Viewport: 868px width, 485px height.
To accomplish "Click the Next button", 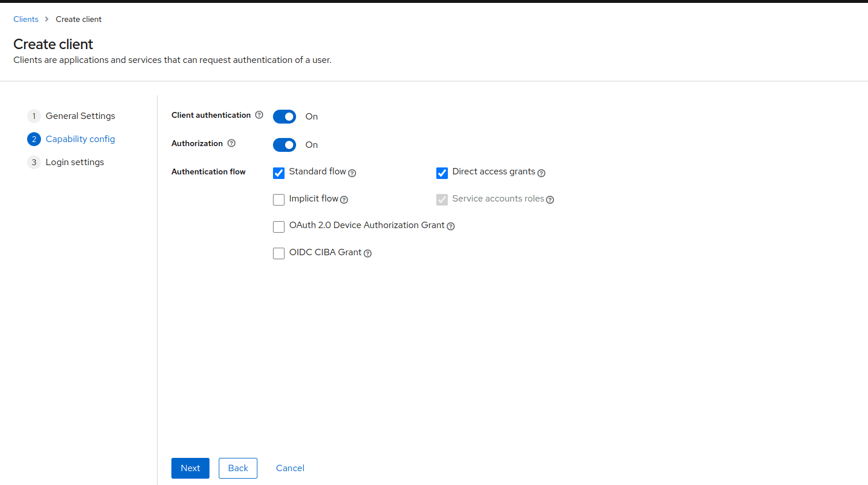I will pos(190,468).
